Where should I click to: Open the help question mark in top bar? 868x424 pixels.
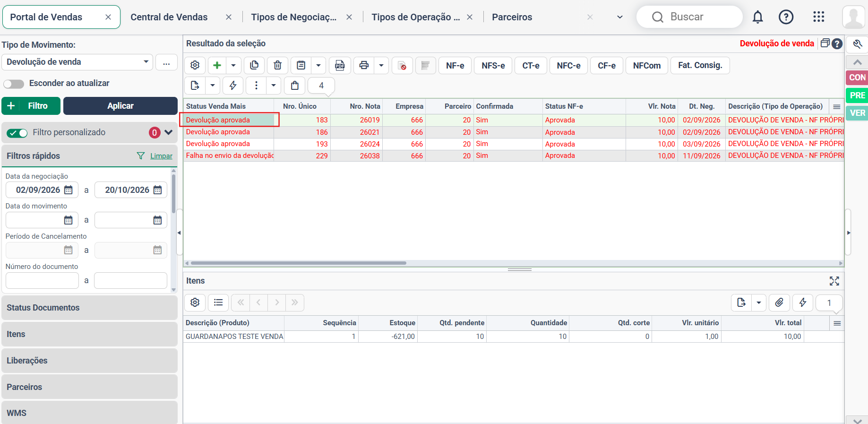(786, 17)
